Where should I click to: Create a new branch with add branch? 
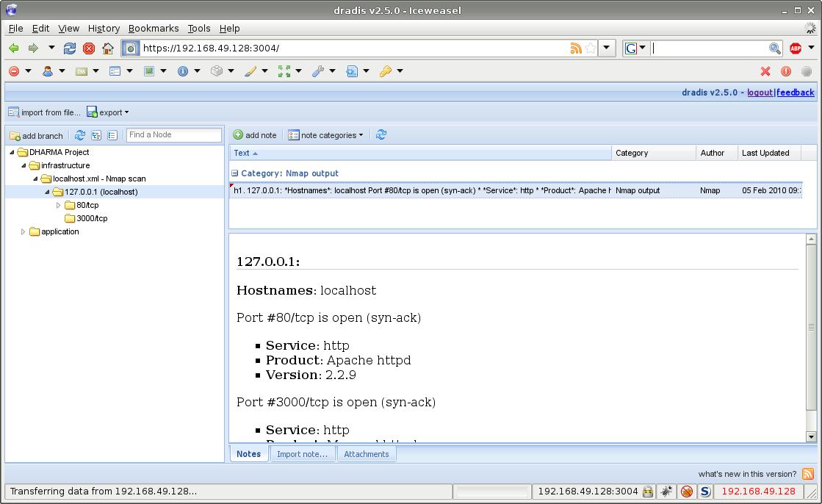click(36, 135)
